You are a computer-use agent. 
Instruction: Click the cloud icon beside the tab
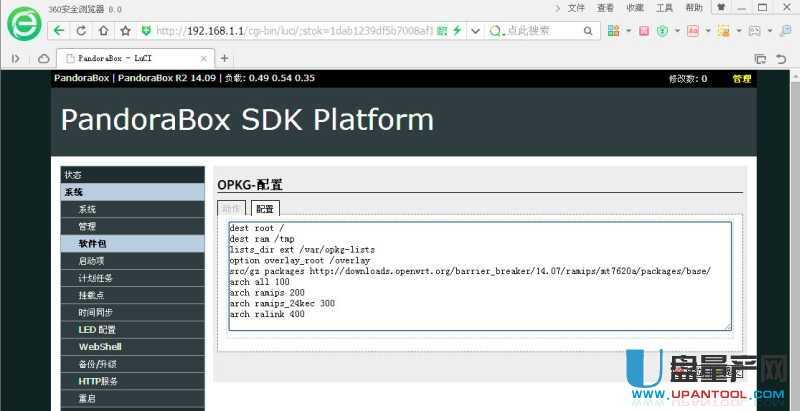44,59
